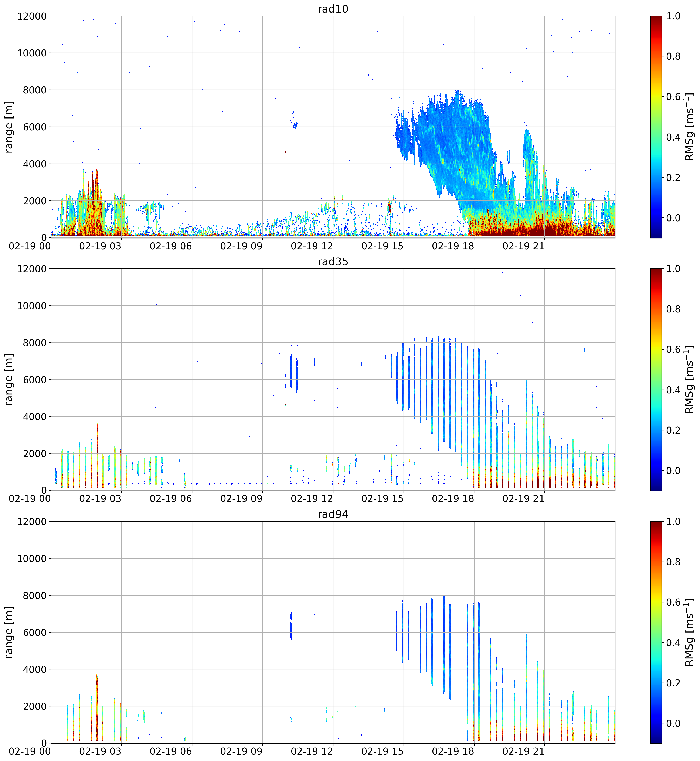Click the 8000 range tick on rad10
Viewport: 700px width, 761px height.
[x=35, y=90]
